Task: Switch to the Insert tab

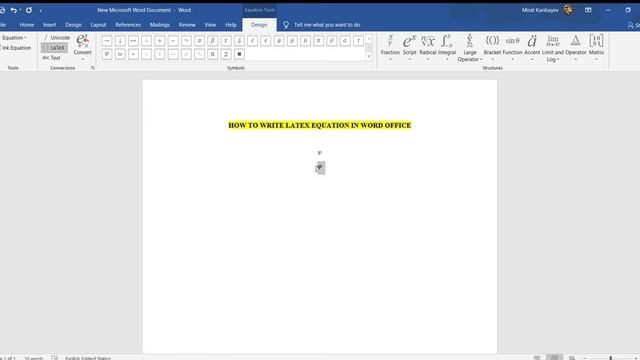Action: point(49,25)
